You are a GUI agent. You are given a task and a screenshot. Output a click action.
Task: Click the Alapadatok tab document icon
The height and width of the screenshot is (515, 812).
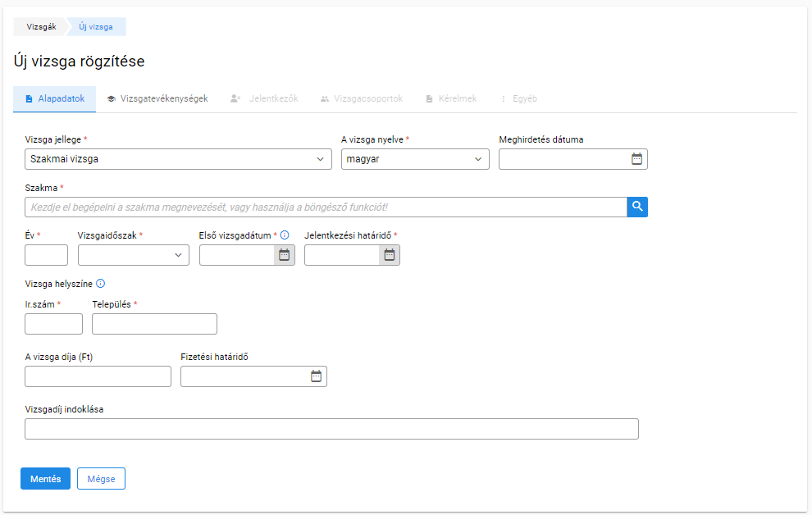pyautogui.click(x=29, y=99)
